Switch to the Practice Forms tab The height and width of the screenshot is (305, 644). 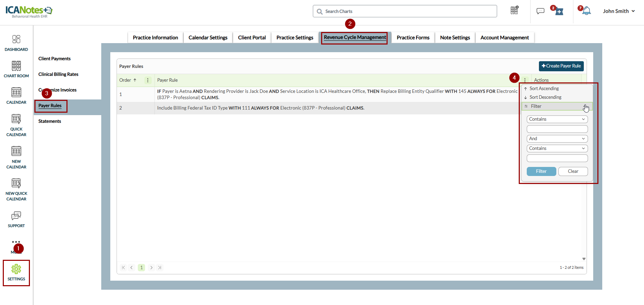413,38
